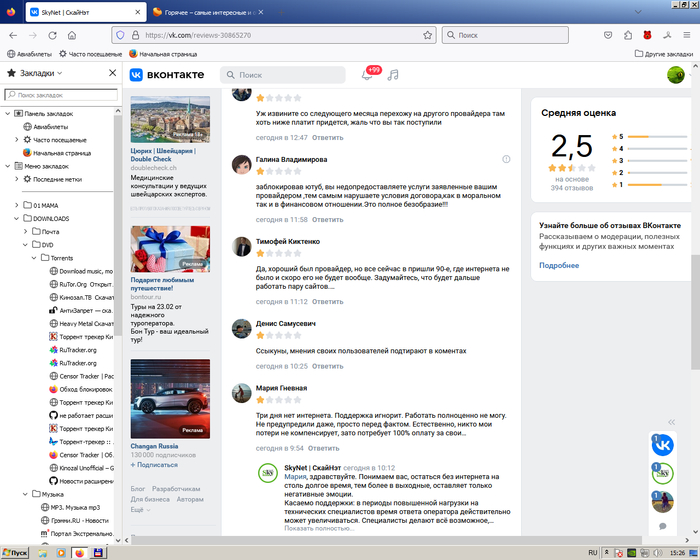Click the chat bubble icon at bottom right

[662, 526]
